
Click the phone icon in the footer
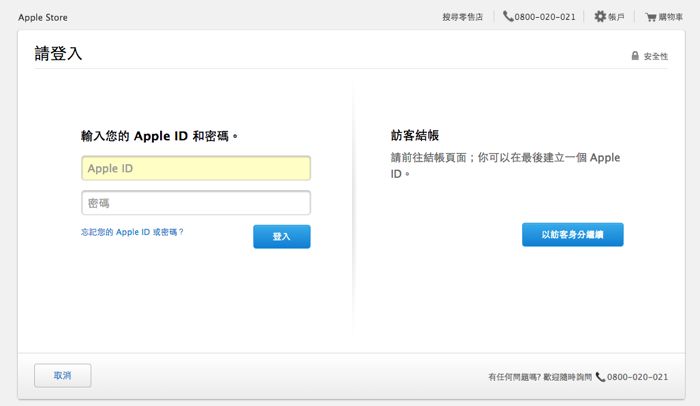[x=600, y=377]
